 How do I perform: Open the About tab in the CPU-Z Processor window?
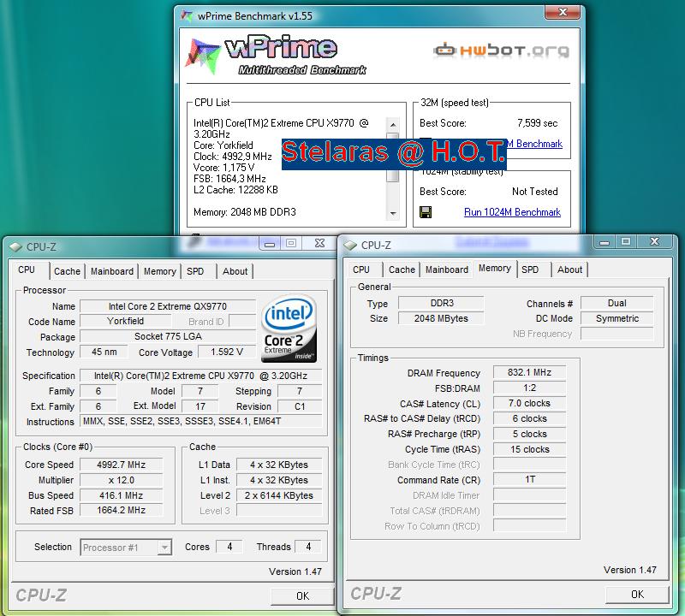pyautogui.click(x=235, y=271)
